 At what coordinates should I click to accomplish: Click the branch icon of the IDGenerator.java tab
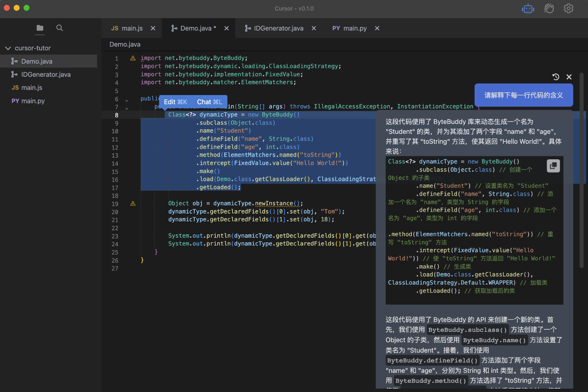[248, 28]
